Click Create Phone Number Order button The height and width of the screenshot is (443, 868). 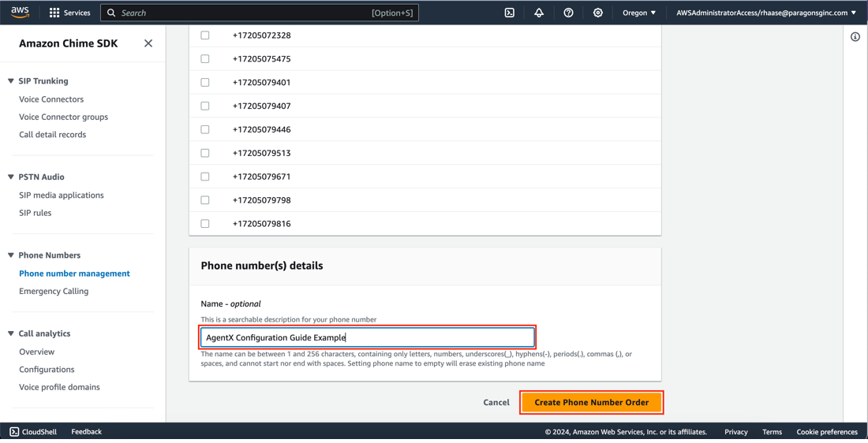[x=591, y=402]
